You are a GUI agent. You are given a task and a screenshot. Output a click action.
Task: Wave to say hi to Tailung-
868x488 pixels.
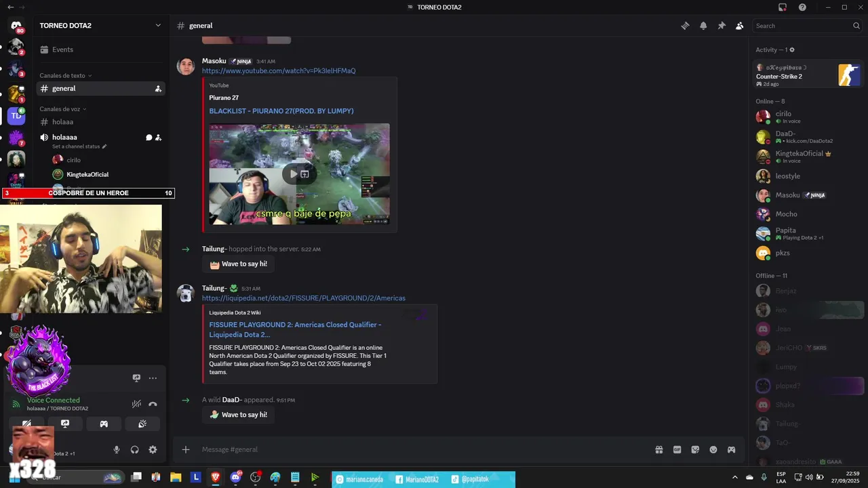[238, 264]
